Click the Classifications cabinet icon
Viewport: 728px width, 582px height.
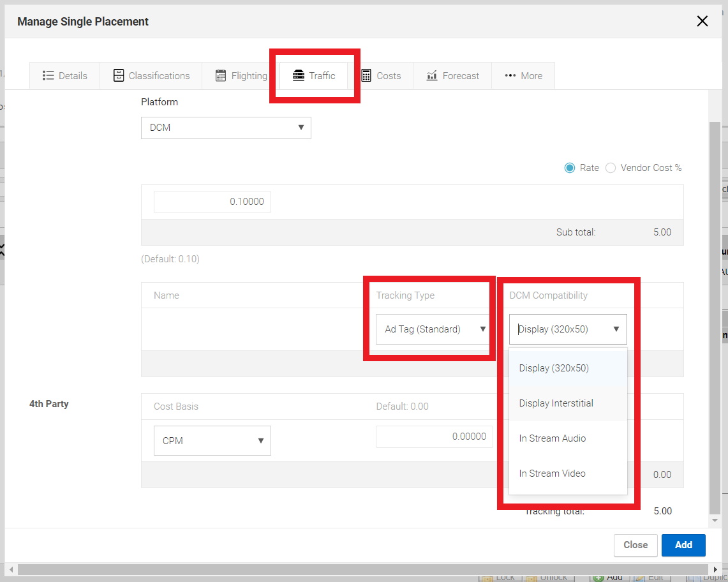coord(119,75)
